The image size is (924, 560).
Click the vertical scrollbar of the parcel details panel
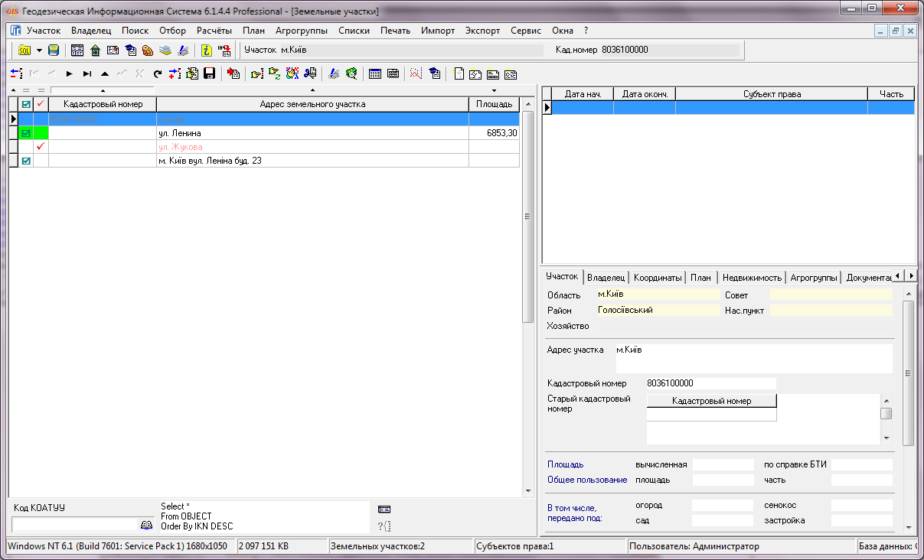[909, 373]
